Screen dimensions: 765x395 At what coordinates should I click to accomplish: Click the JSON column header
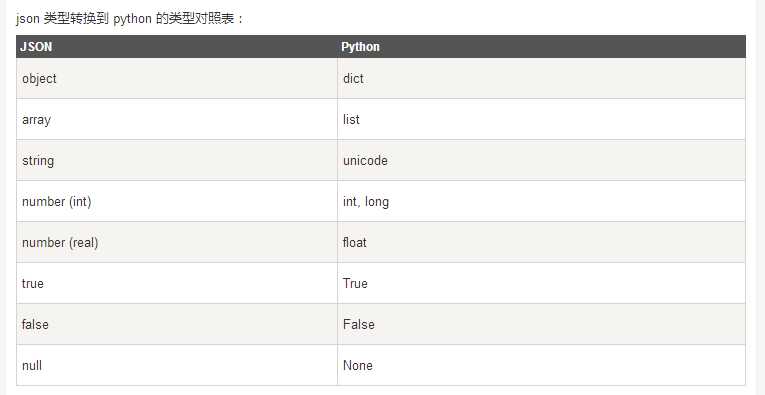(177, 47)
